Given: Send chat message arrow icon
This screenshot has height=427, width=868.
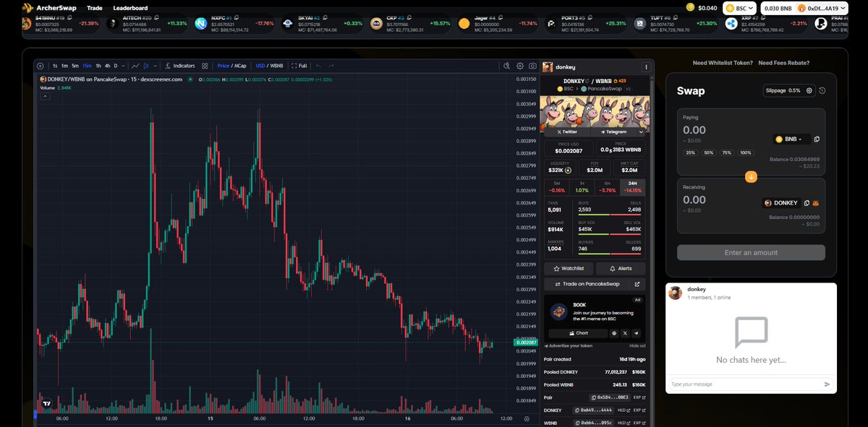Looking at the screenshot, I should (827, 384).
